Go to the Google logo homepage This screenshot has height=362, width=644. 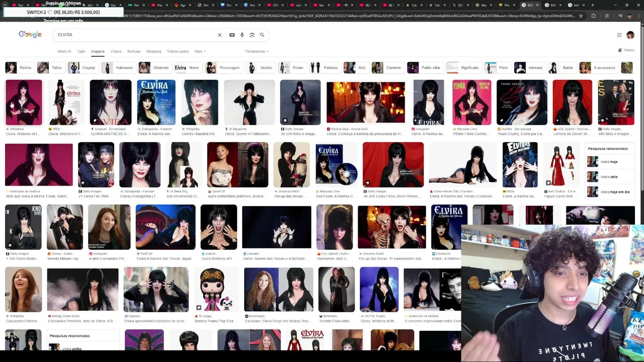[x=30, y=34]
